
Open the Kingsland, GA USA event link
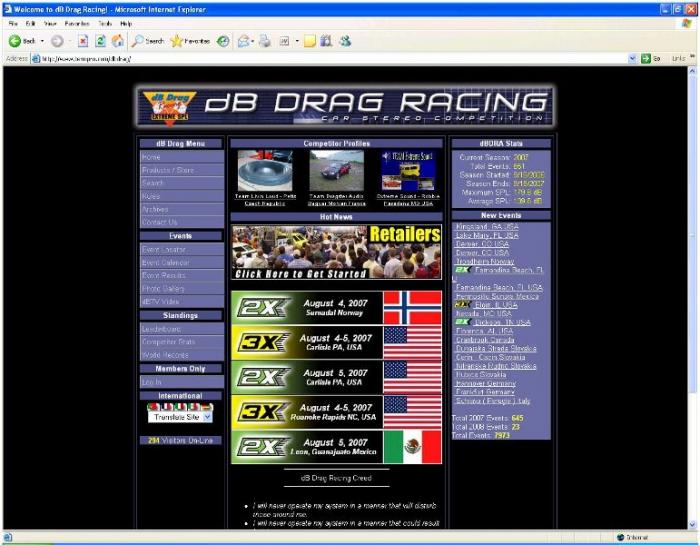click(x=487, y=226)
